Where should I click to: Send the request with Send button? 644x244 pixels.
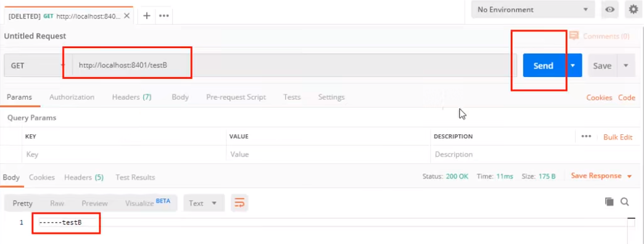(x=543, y=65)
